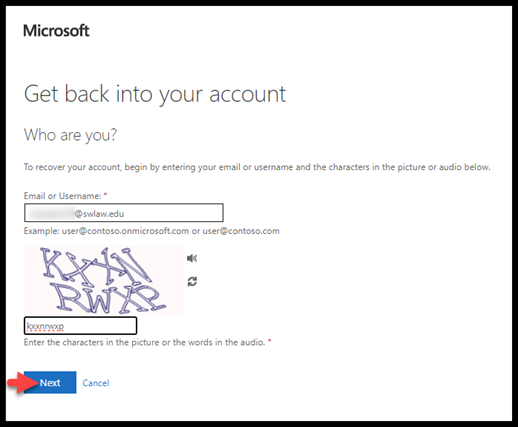Cancel the account recovery
The width and height of the screenshot is (518, 427).
click(x=96, y=383)
